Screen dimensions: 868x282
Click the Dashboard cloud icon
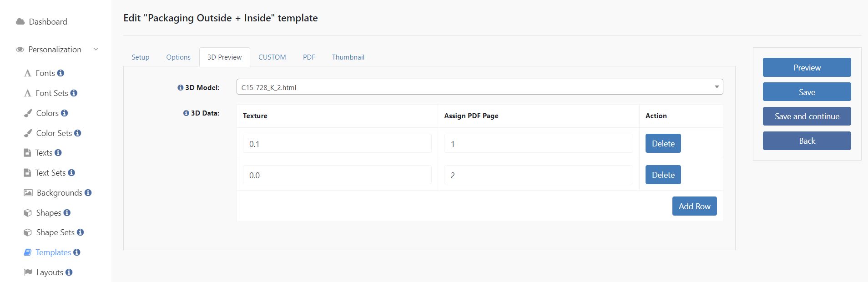click(20, 21)
